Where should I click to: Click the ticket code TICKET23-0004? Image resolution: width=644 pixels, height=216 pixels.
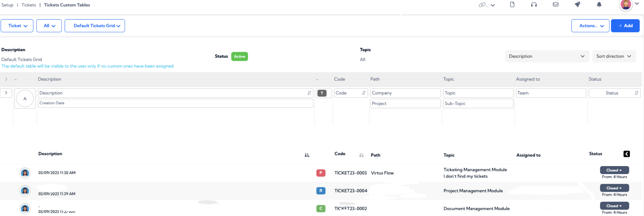351,191
